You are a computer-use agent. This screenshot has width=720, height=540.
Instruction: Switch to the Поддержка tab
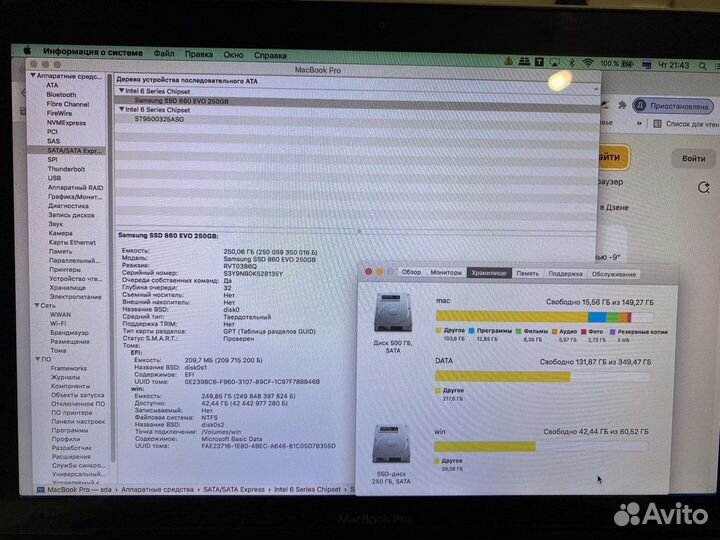[x=565, y=274]
